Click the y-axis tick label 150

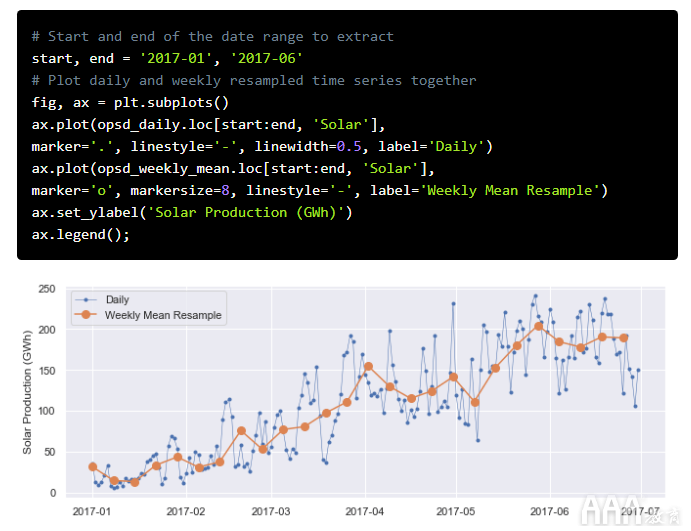47,371
